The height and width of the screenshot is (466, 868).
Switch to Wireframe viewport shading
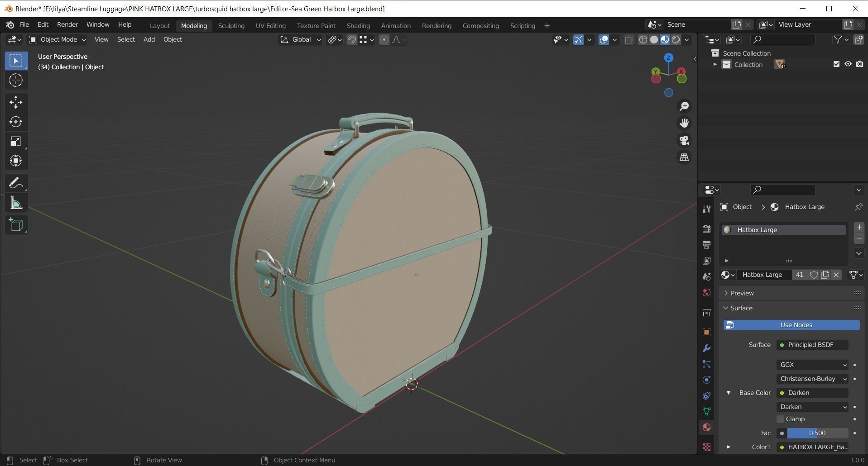pyautogui.click(x=643, y=40)
